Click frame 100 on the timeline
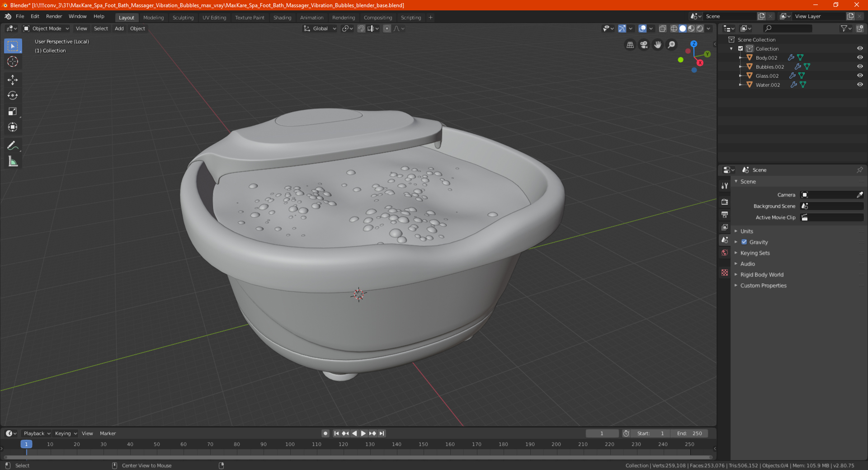868x470 pixels. 290,444
